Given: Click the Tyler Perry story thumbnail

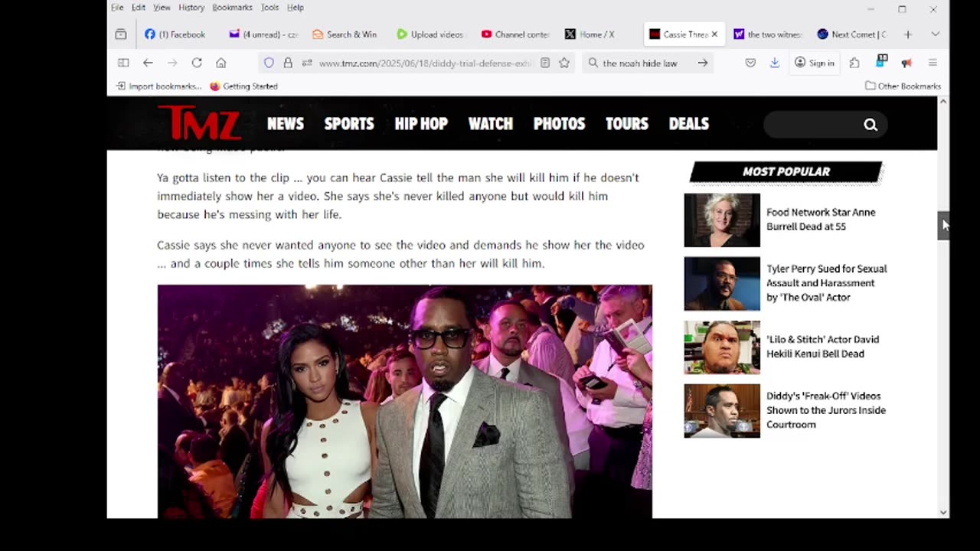Looking at the screenshot, I should [722, 284].
